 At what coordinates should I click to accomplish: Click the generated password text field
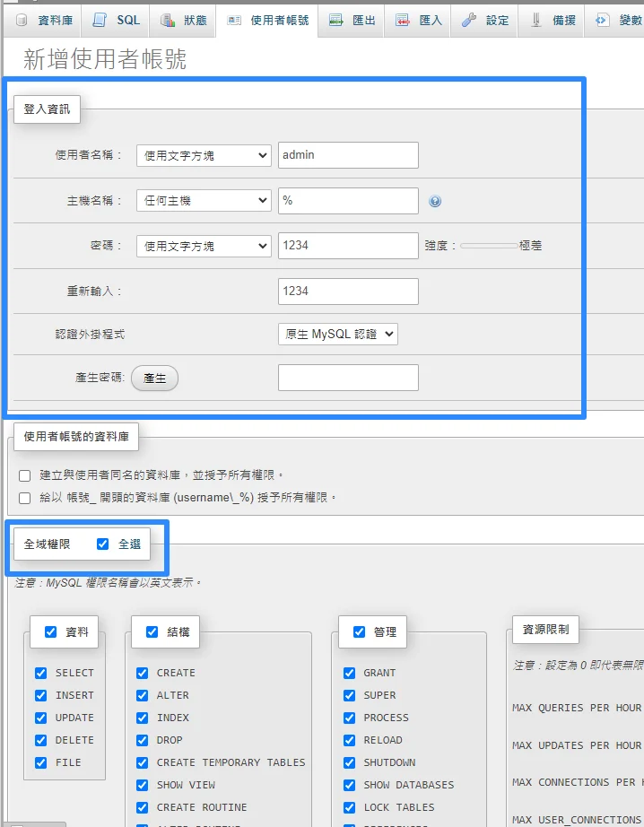[348, 378]
